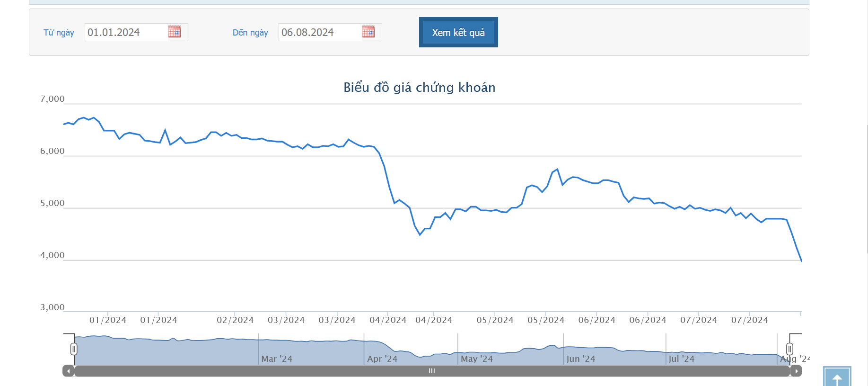Click Mar '24 in the chart navigator
868x386 pixels.
277,359
